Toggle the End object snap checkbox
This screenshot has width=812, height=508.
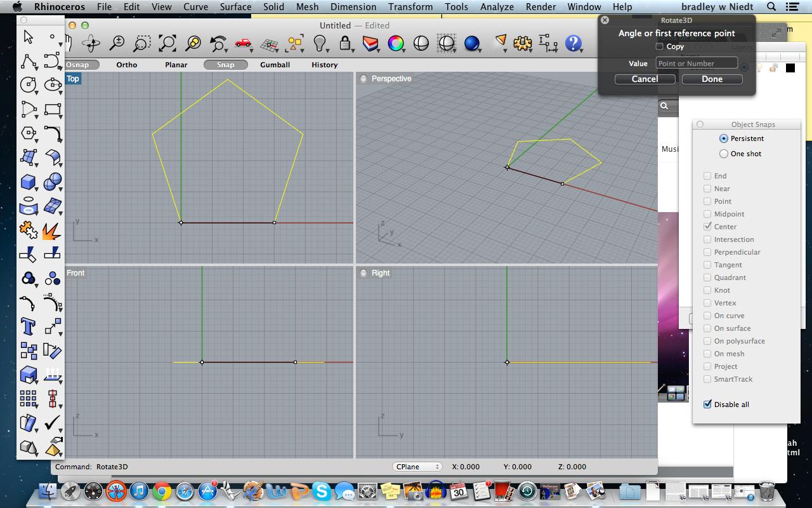click(x=707, y=176)
